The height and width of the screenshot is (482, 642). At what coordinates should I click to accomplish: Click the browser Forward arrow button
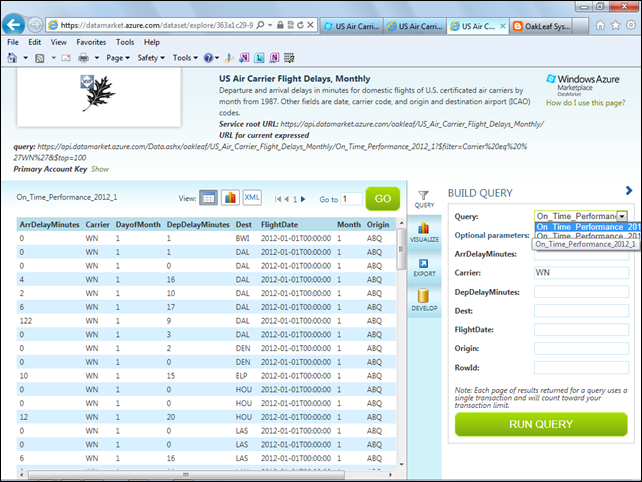point(35,25)
